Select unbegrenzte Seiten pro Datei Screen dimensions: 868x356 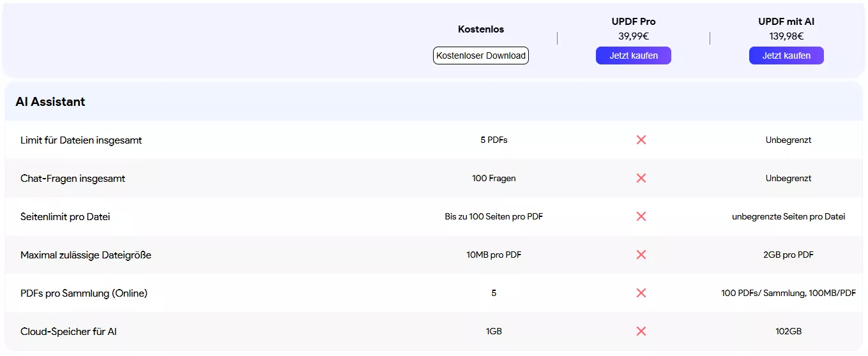[788, 216]
